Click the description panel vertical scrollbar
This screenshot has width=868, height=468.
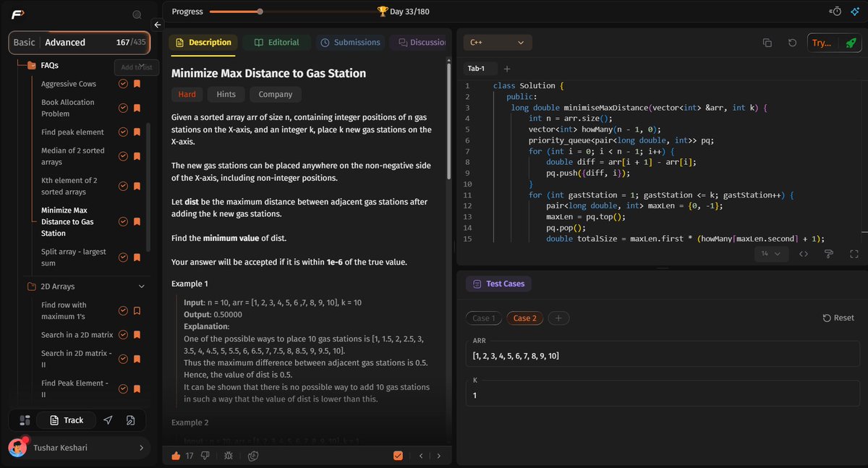(x=449, y=123)
